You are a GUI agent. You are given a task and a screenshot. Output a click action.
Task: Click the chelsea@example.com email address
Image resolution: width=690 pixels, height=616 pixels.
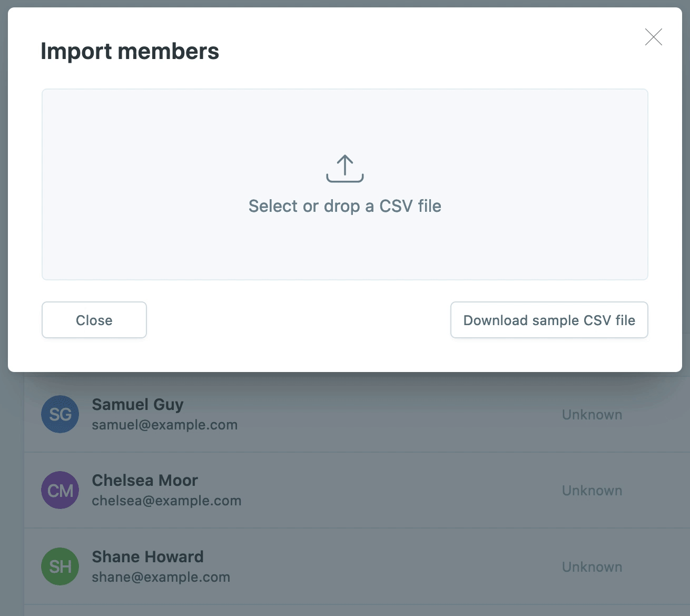tap(166, 501)
